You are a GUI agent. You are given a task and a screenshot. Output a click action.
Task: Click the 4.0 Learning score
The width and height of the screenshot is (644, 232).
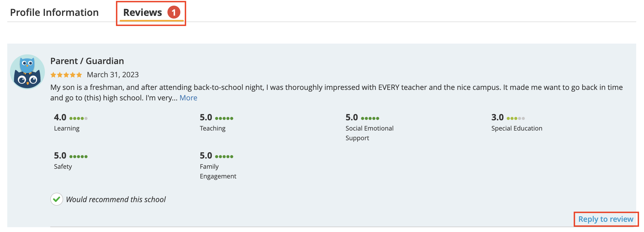tap(60, 117)
